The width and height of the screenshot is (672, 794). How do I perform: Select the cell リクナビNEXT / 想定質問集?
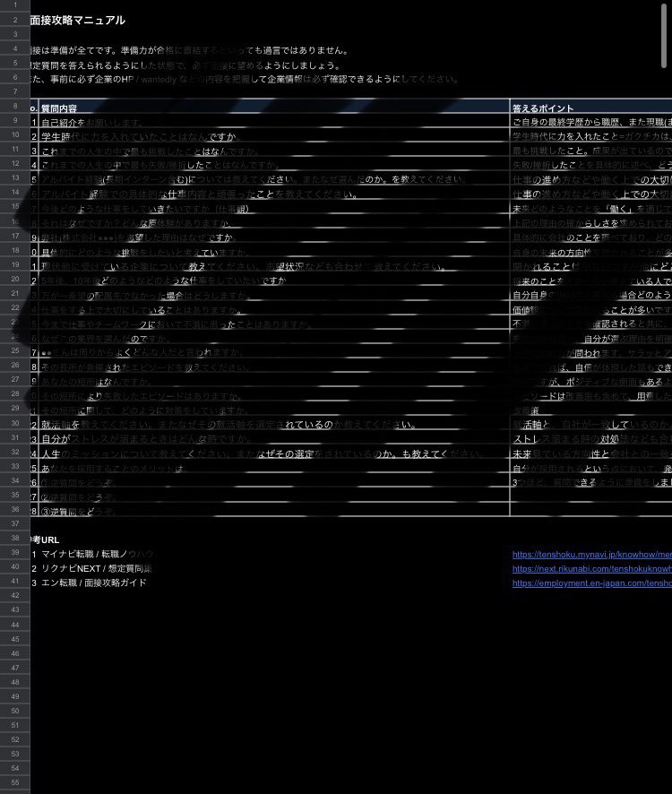(x=96, y=569)
